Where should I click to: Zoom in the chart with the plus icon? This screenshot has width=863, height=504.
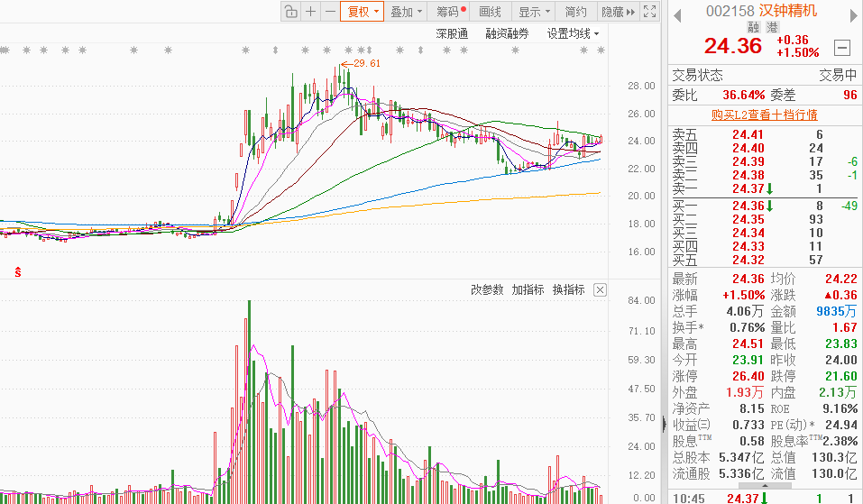[311, 12]
